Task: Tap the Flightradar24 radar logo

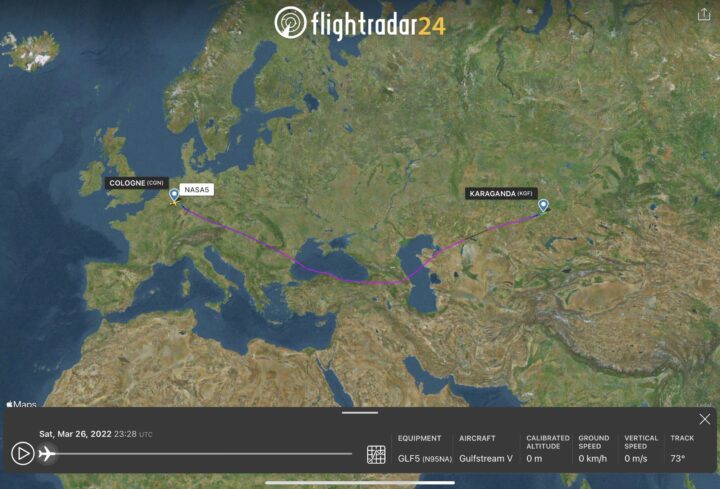Action: click(x=290, y=22)
